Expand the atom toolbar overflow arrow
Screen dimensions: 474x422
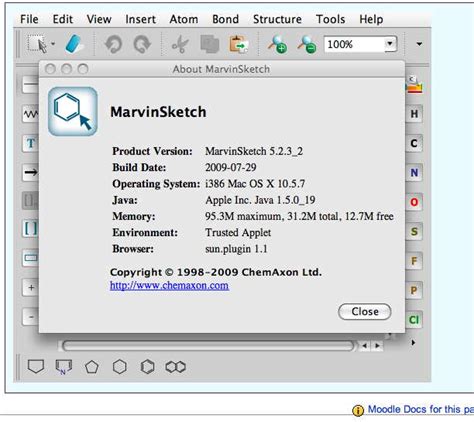click(414, 342)
